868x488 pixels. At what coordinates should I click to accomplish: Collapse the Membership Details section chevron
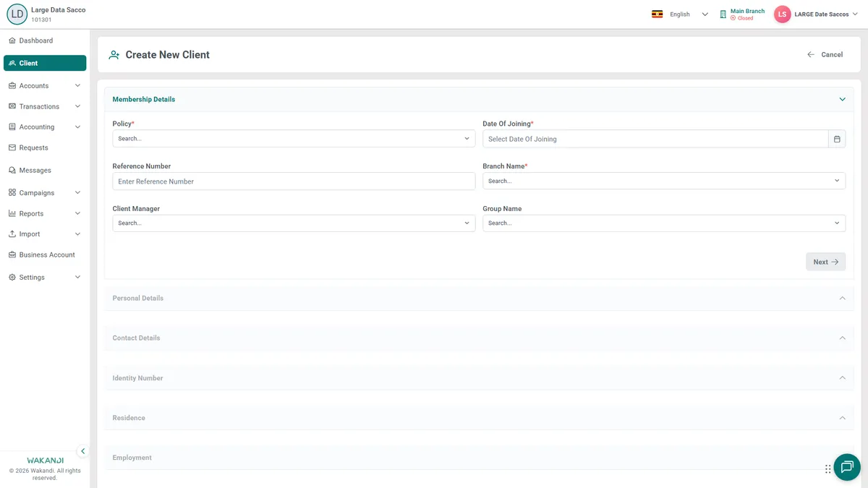point(842,99)
